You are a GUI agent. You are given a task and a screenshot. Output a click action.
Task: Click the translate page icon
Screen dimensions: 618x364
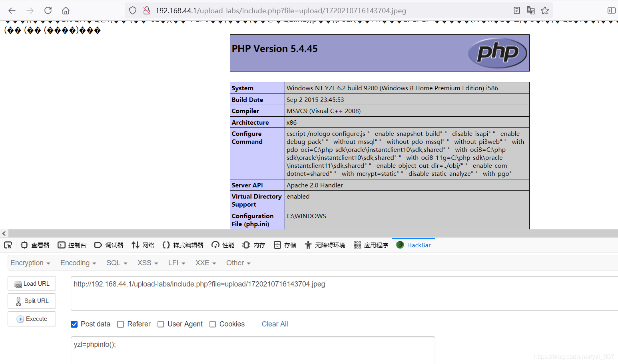[531, 11]
